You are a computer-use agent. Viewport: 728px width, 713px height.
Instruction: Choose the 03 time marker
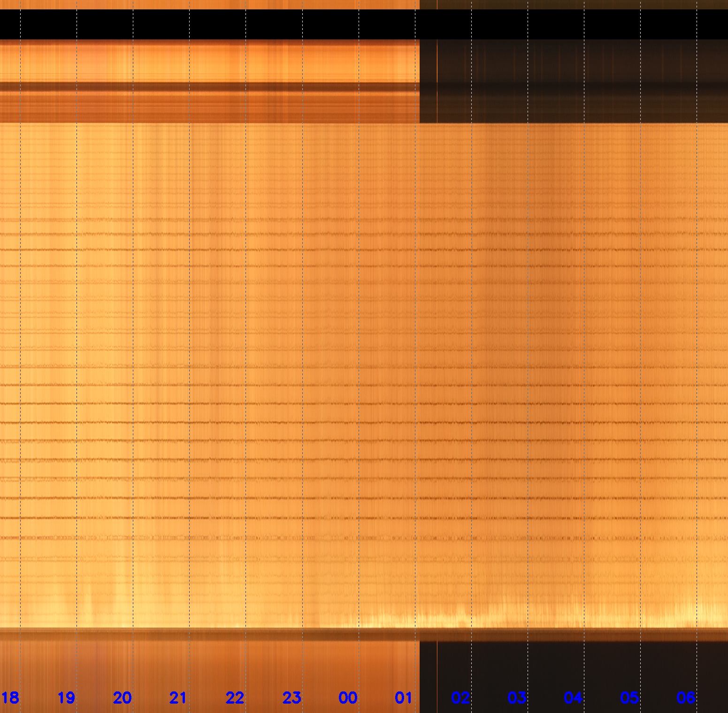point(517,698)
